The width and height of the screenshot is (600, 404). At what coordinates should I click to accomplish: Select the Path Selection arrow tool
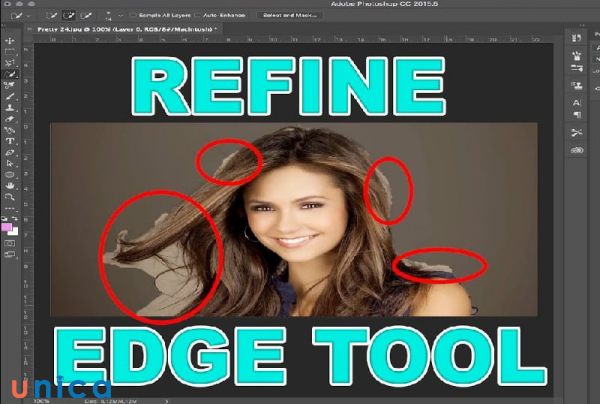point(10,163)
